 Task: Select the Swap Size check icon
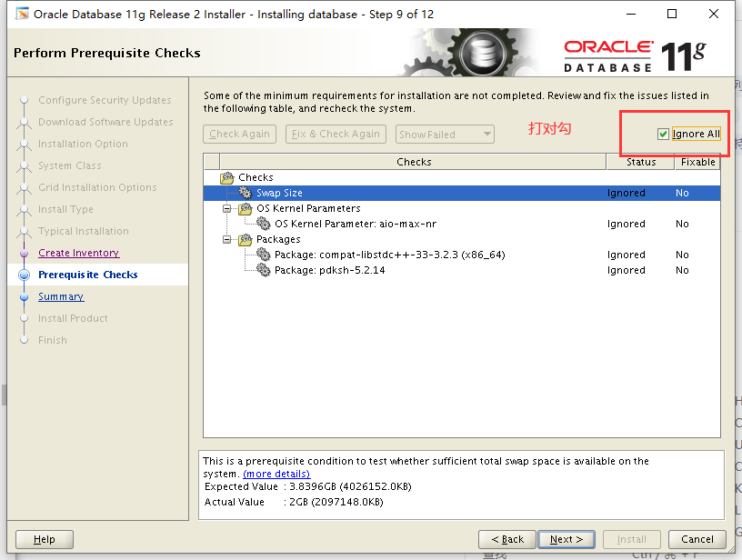243,192
